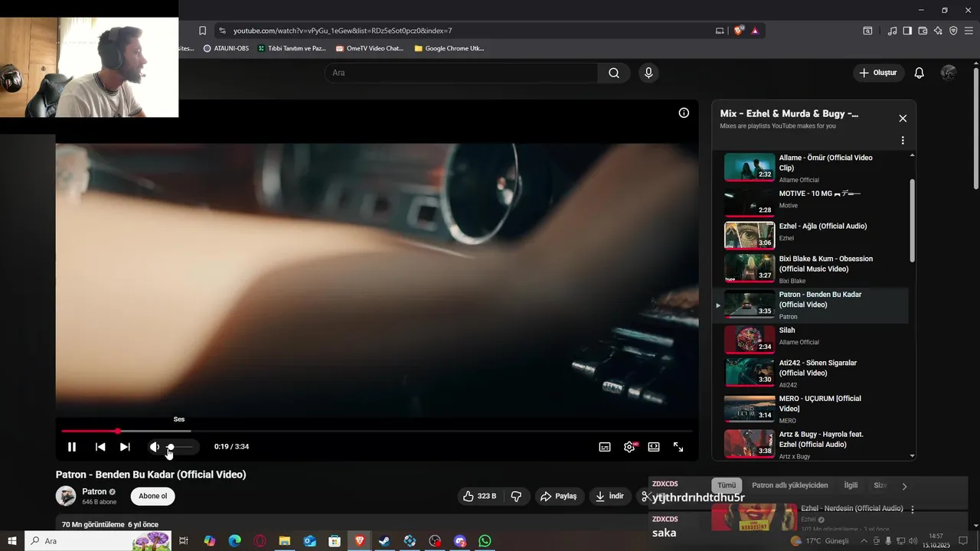Close the Mix playlist panel
The image size is (980, 551).
[x=903, y=118]
